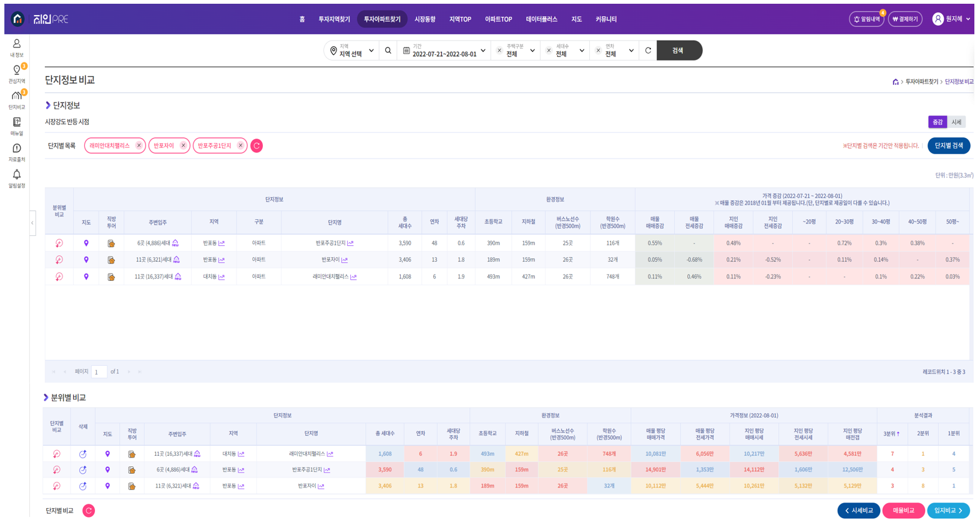
Task: Click the map pin icon for 반포자이 row
Action: tap(86, 260)
